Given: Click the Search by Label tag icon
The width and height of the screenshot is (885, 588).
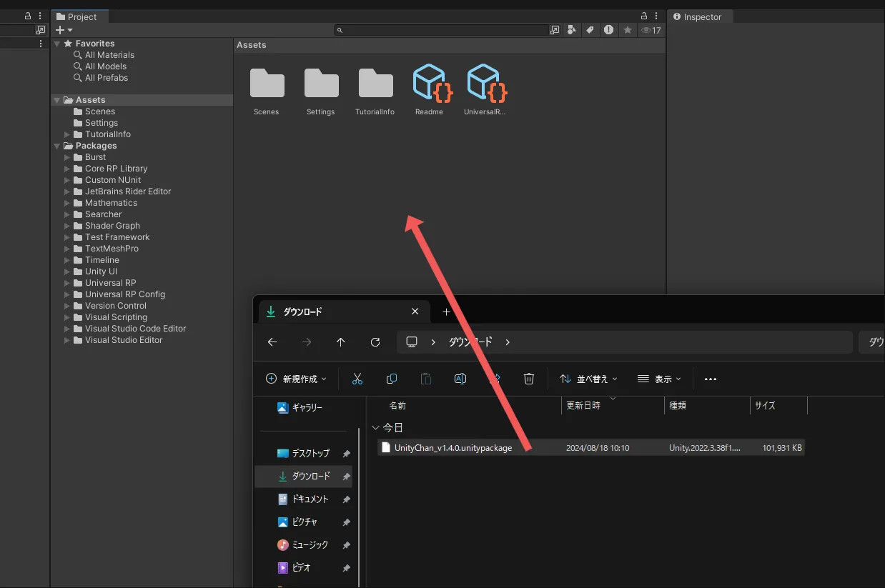Looking at the screenshot, I should coord(590,30).
